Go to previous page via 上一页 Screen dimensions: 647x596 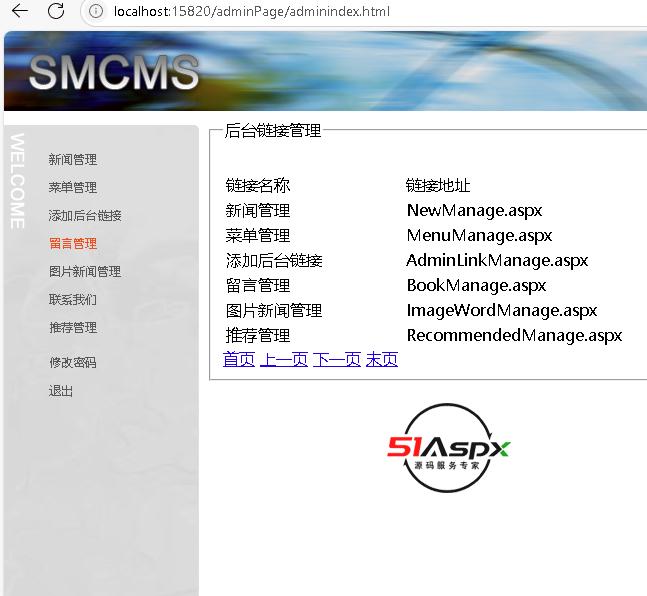284,359
